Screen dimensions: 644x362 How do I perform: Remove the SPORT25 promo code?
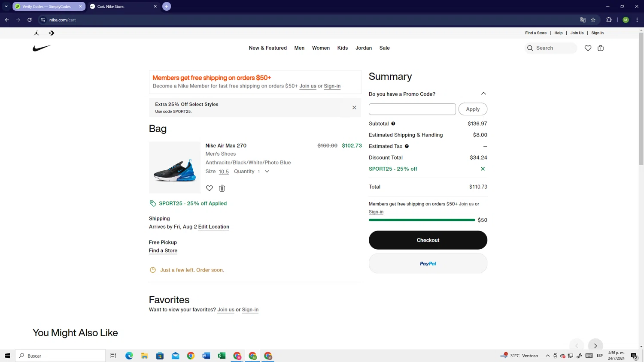[x=483, y=169]
